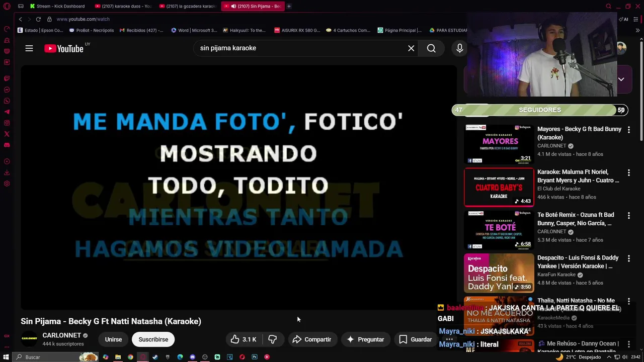Dislike the Sin Pijama video
Screen dimensions: 644x362
click(272, 339)
